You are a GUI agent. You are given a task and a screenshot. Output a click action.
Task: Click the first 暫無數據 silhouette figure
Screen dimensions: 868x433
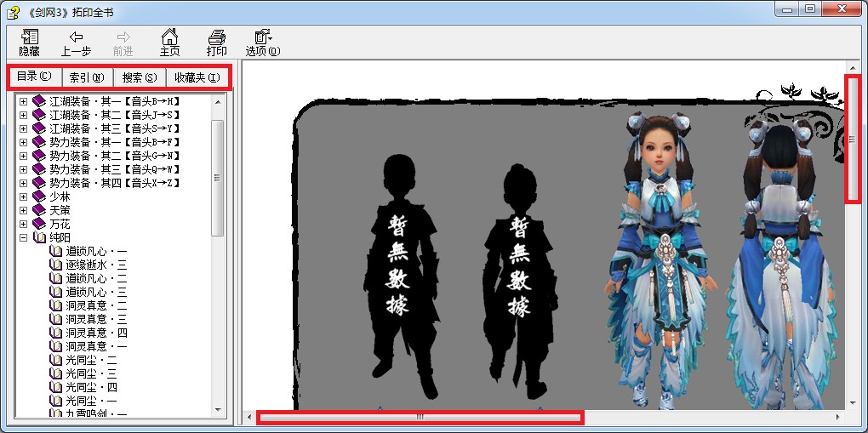click(x=401, y=276)
